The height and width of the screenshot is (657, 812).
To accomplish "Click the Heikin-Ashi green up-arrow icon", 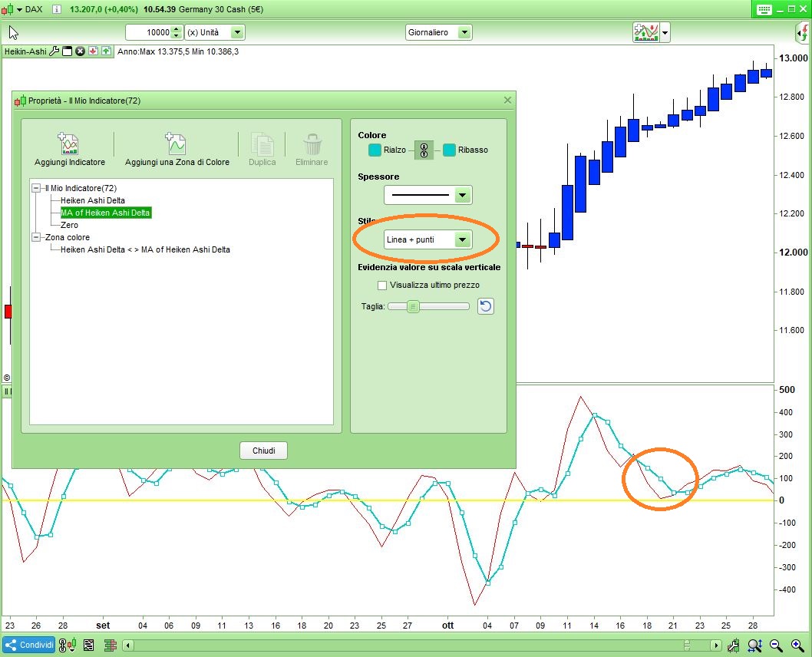I will click(x=106, y=51).
